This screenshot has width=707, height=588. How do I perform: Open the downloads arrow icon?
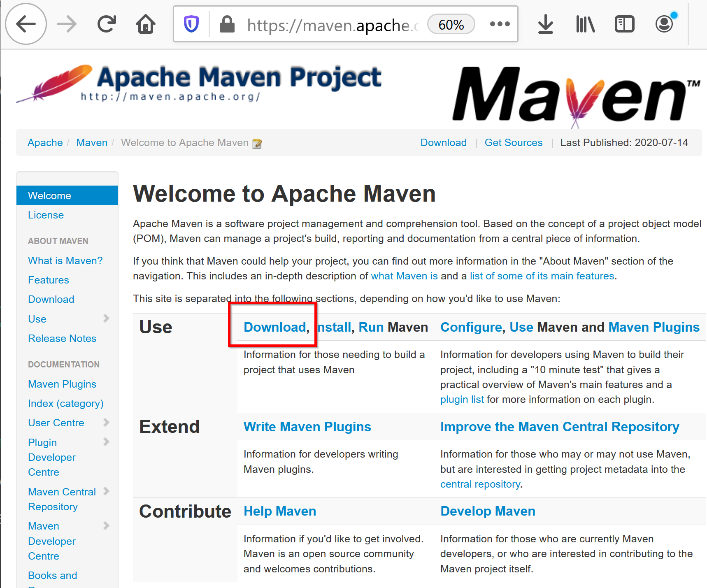point(545,24)
